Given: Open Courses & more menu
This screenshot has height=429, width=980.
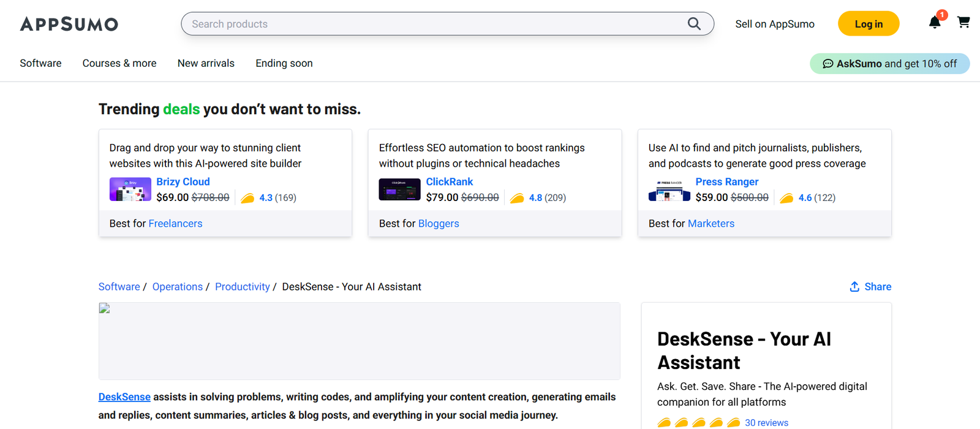Looking at the screenshot, I should pyautogui.click(x=119, y=63).
